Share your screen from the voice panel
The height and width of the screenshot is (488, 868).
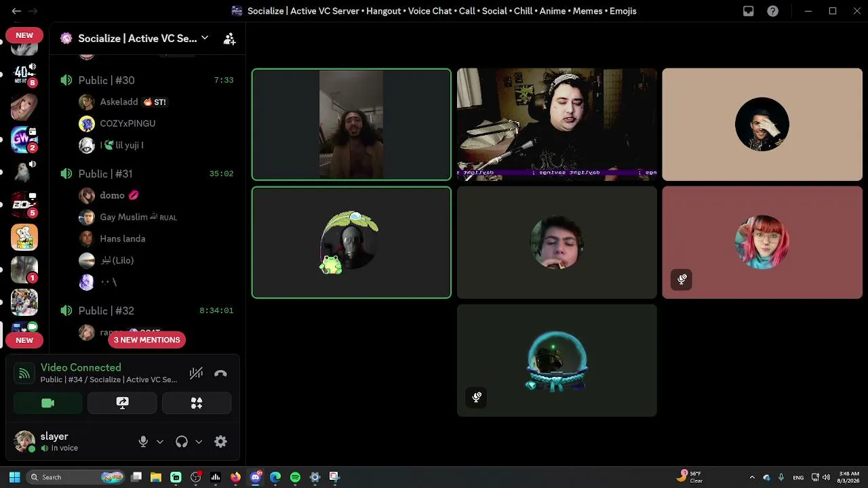click(x=122, y=403)
